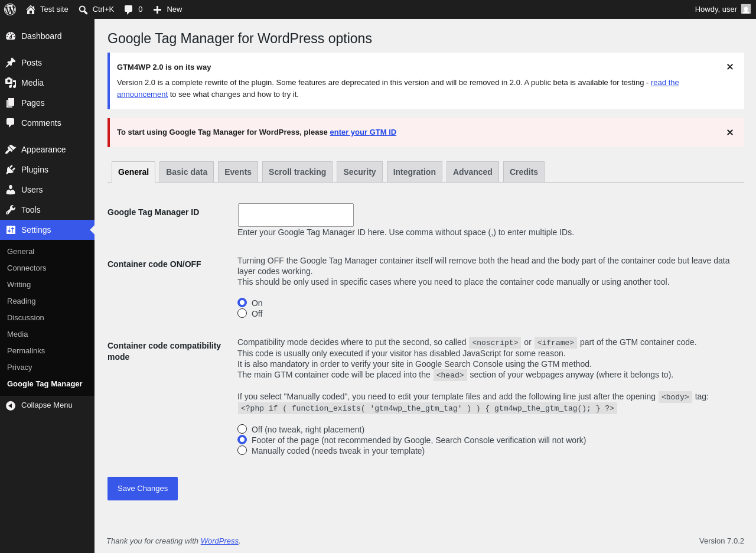This screenshot has width=756, height=553.
Task: Click the enter your GTM ID link
Action: tap(363, 132)
